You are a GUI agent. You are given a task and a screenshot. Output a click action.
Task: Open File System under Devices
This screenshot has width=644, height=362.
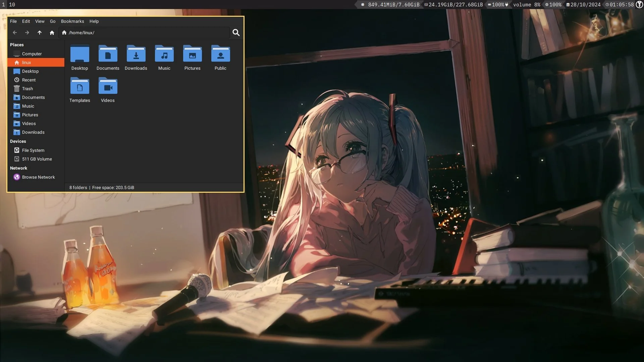point(36,150)
